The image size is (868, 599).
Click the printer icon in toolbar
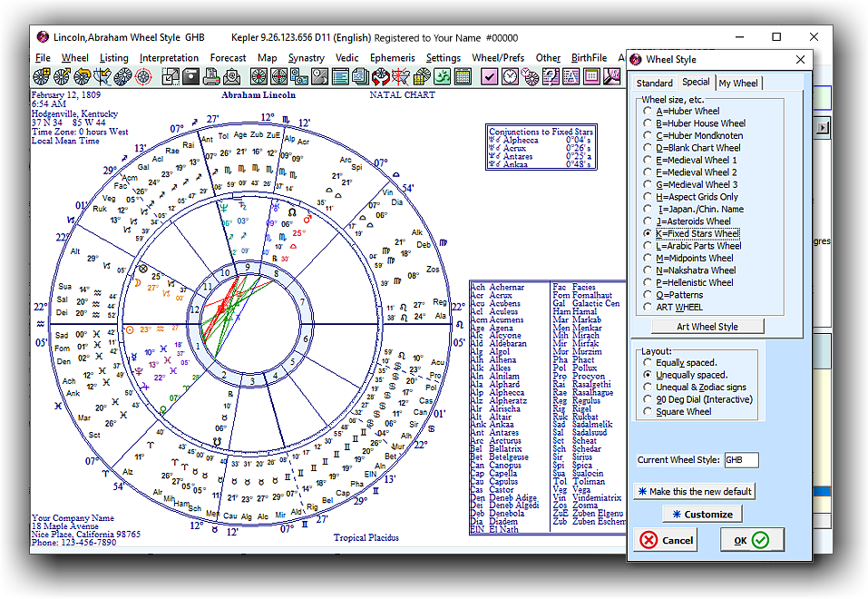(x=210, y=76)
